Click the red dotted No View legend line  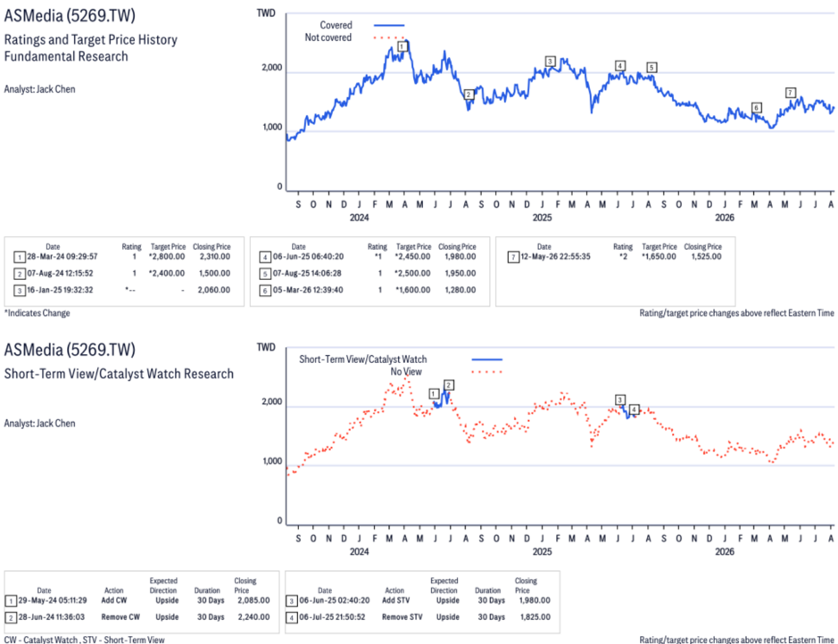(487, 372)
